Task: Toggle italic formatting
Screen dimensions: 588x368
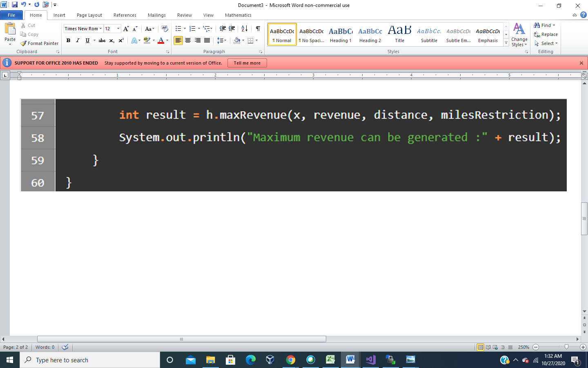Action: [x=78, y=40]
